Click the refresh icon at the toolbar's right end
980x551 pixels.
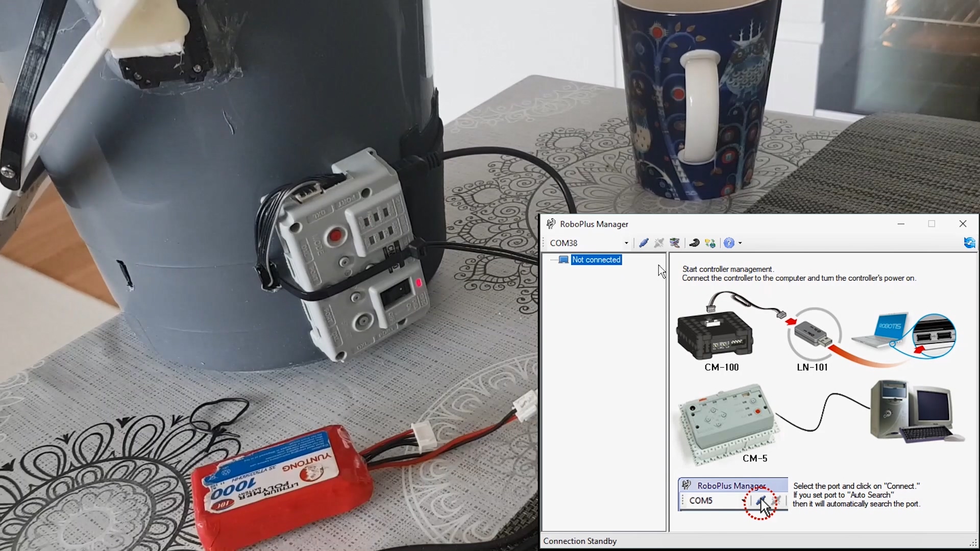(x=969, y=243)
